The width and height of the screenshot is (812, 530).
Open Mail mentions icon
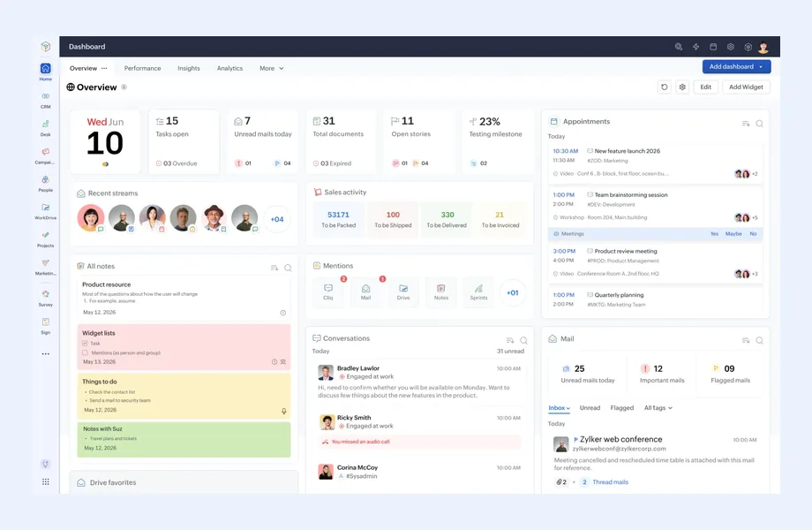[365, 291]
